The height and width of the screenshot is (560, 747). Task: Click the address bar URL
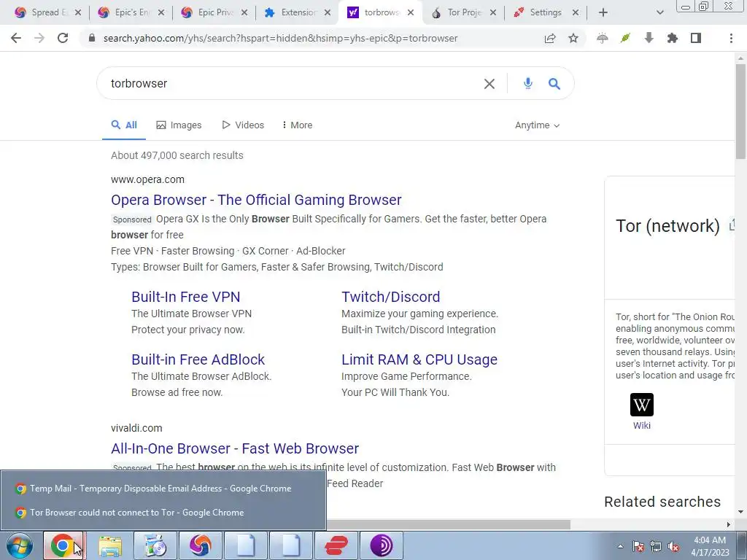coord(280,38)
